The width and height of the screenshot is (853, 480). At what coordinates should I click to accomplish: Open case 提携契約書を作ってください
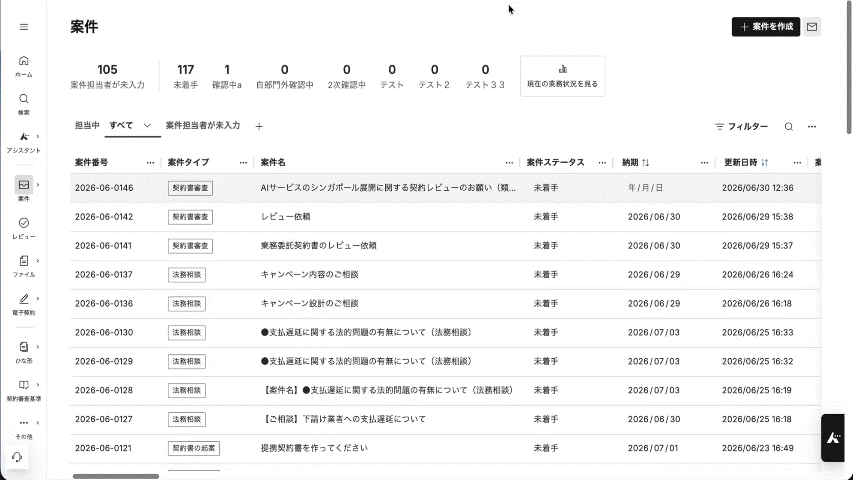tap(314, 448)
